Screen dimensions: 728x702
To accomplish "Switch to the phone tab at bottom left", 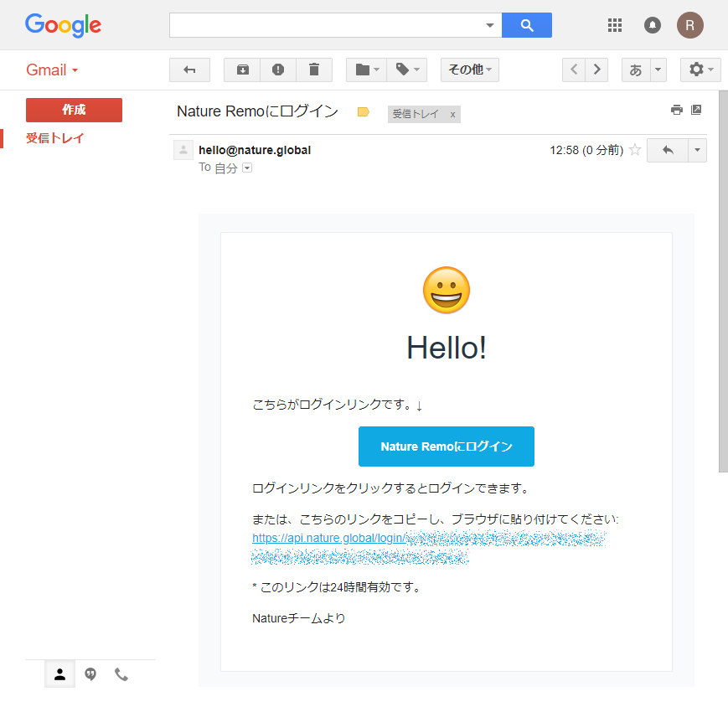I will click(121, 674).
